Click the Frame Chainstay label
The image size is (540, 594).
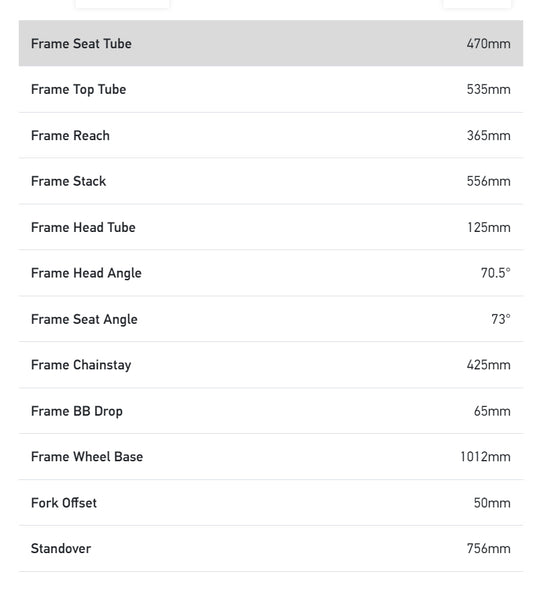(81, 365)
